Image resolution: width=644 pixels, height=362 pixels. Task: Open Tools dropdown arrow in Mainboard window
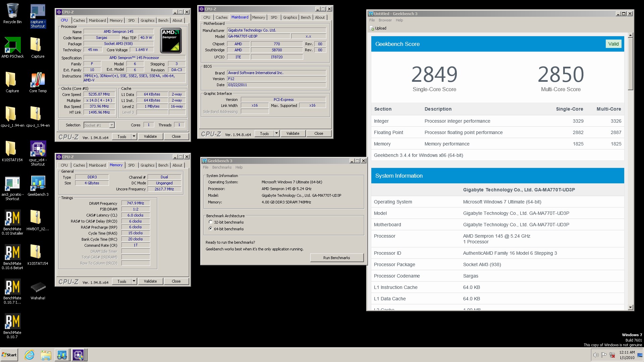[x=276, y=133]
